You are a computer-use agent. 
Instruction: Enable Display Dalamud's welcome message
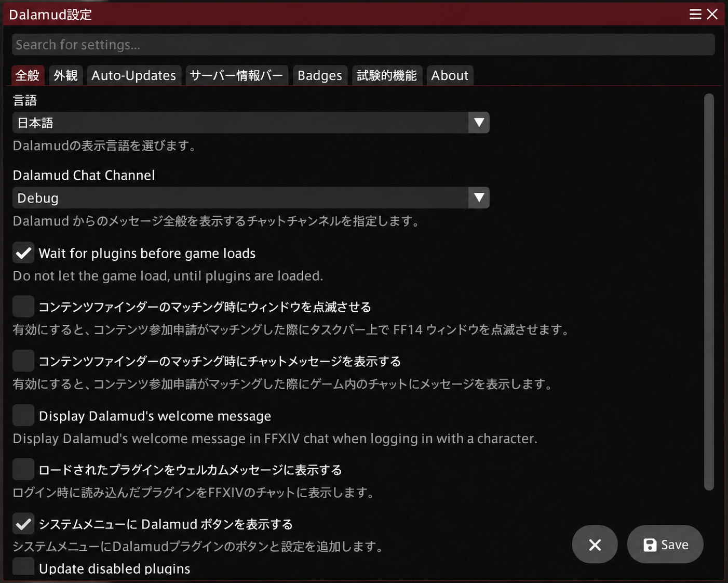click(x=23, y=416)
